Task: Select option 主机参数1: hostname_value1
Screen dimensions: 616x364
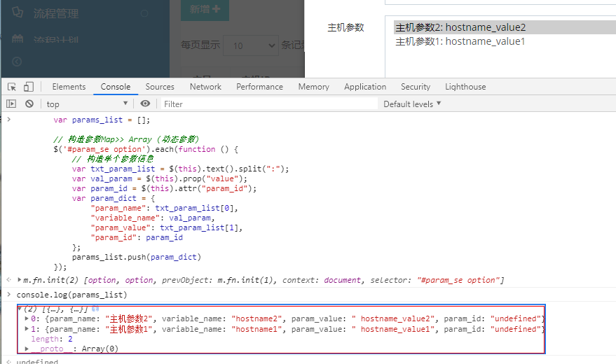Action: point(505,41)
